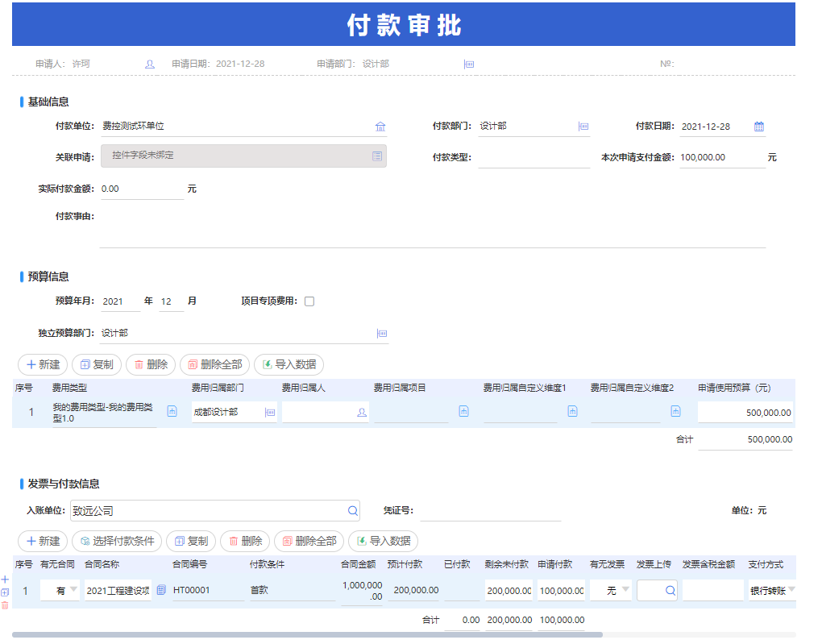Click 导入数据 in the budget table toolbar
The height and width of the screenshot is (644, 822).
(289, 364)
